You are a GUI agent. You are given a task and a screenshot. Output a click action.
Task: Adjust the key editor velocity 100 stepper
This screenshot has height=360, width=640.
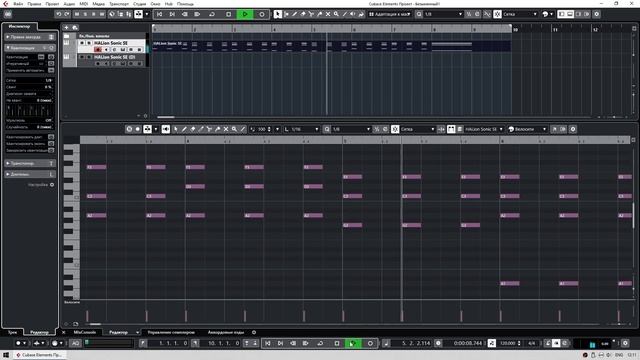click(269, 129)
